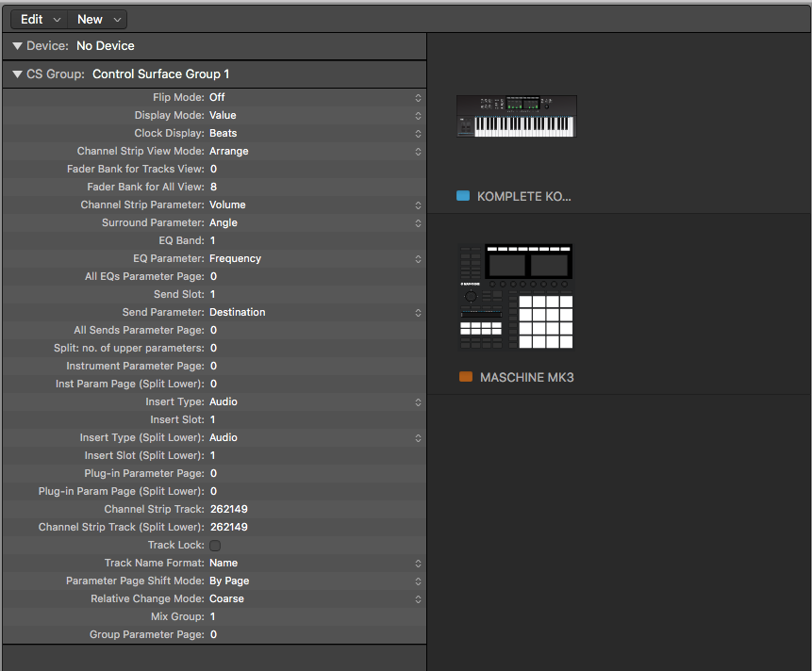
Task: Open Relative Change Mode popup arrows
Action: pyautogui.click(x=418, y=599)
